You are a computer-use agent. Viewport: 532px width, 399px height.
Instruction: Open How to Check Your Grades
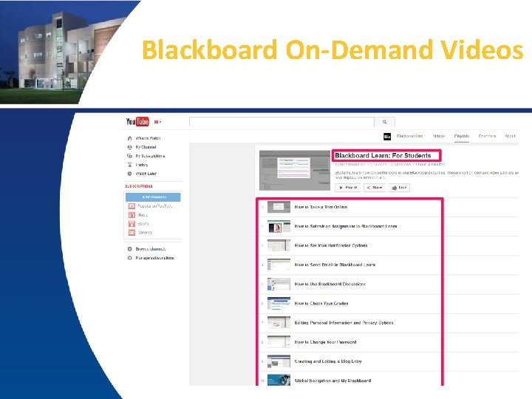pyautogui.click(x=321, y=304)
